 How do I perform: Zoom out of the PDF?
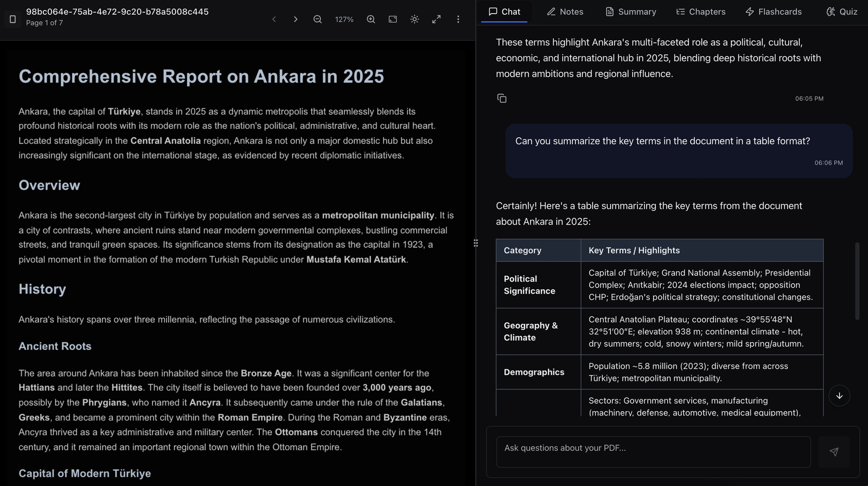click(x=317, y=20)
